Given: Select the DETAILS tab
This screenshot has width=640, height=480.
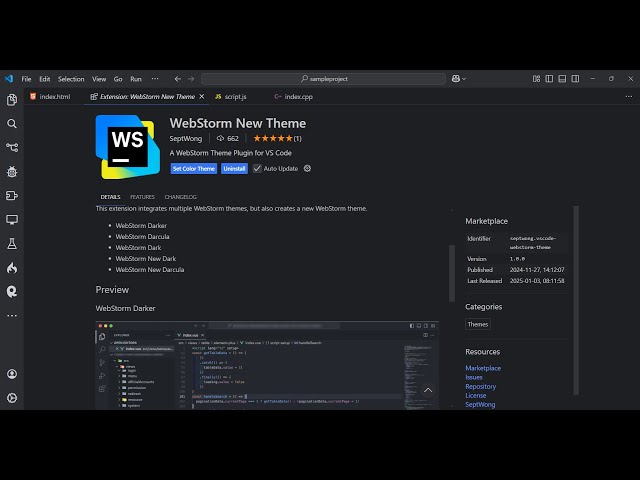Looking at the screenshot, I should coord(110,197).
